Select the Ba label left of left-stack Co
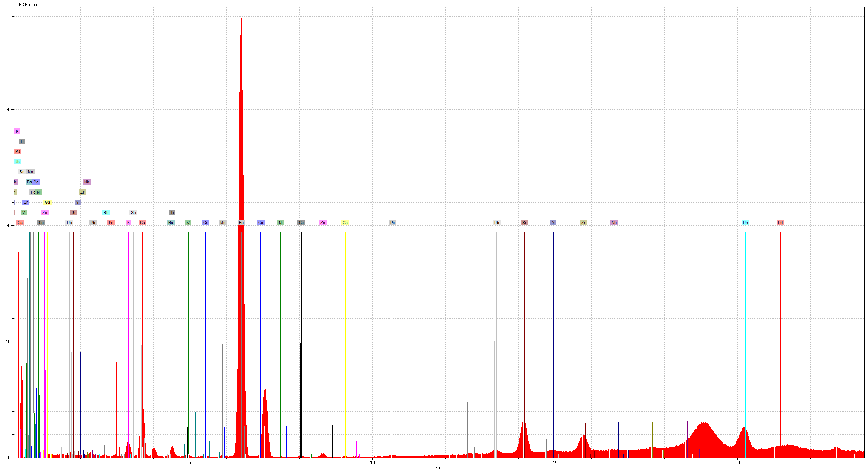Screen dimensions: 868x470 [x=29, y=182]
